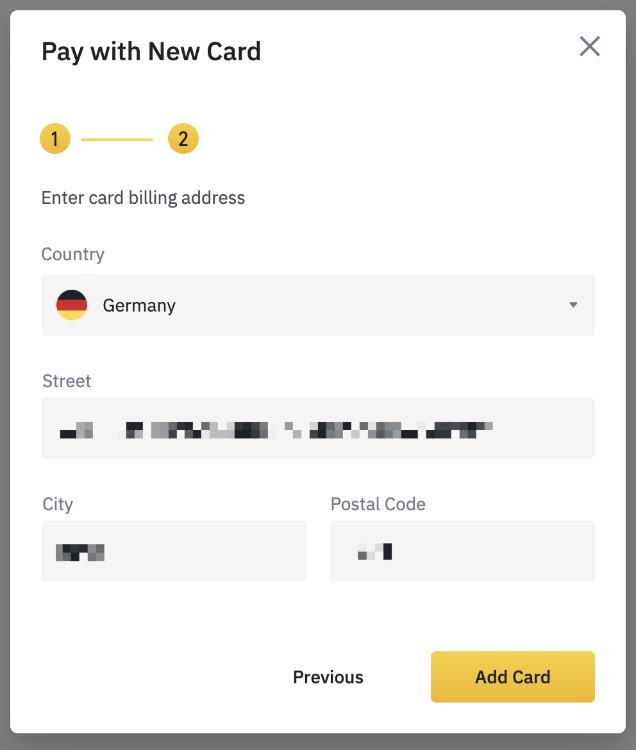Viewport: 636px width, 750px height.
Task: Click the step 1 progress circle
Action: pos(55,139)
